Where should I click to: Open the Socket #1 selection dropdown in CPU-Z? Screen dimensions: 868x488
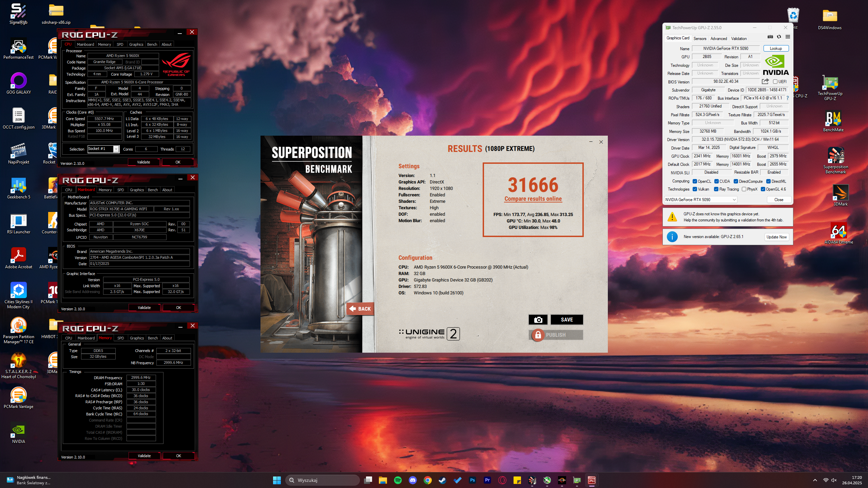click(103, 149)
